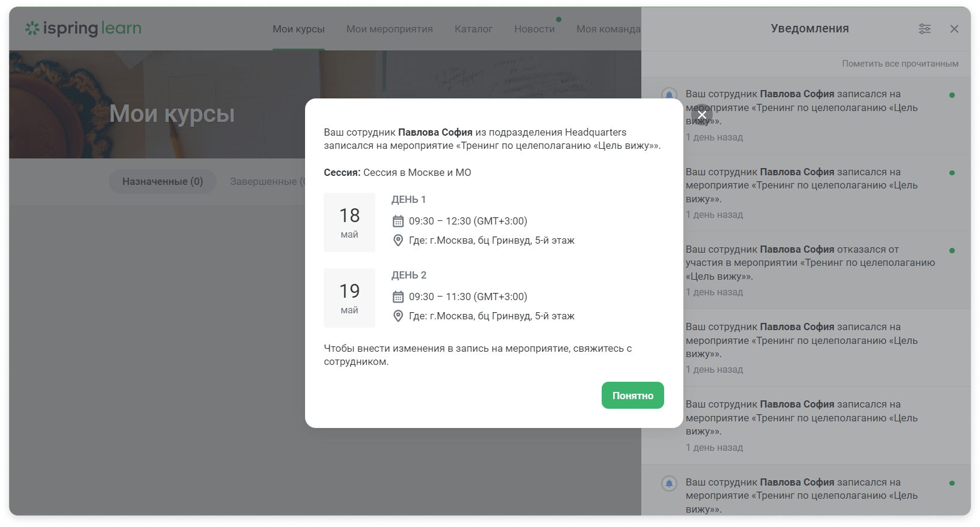
Task: Click the iSpring Learn logo
Action: point(83,28)
